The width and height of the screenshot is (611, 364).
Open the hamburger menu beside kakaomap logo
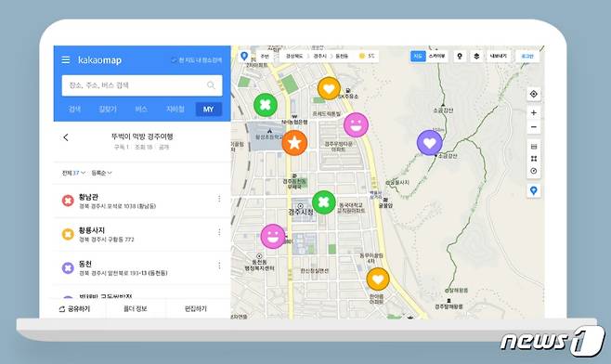click(66, 60)
